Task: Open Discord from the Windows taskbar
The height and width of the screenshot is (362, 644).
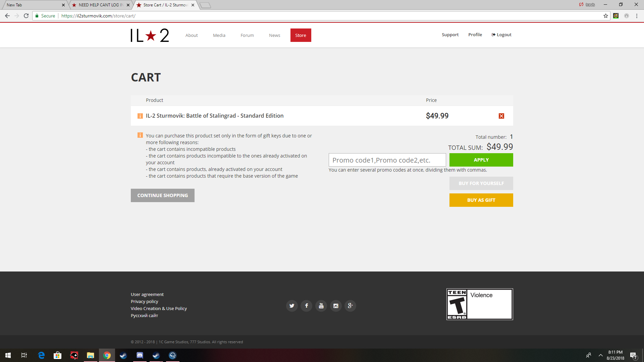Action: point(140,355)
